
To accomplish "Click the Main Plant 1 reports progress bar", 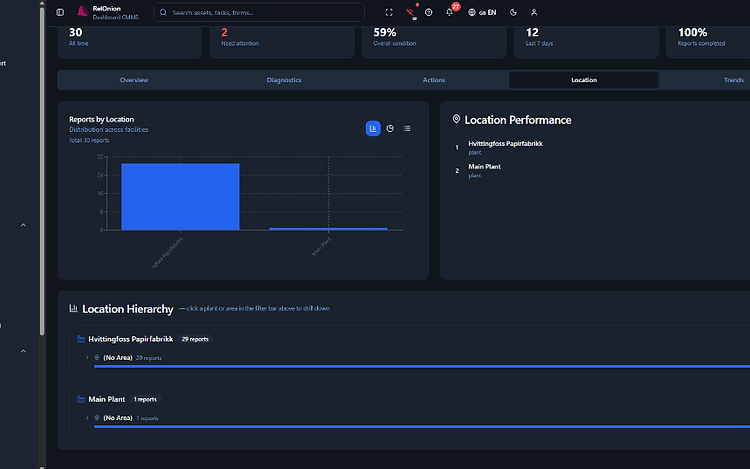I will [422, 426].
